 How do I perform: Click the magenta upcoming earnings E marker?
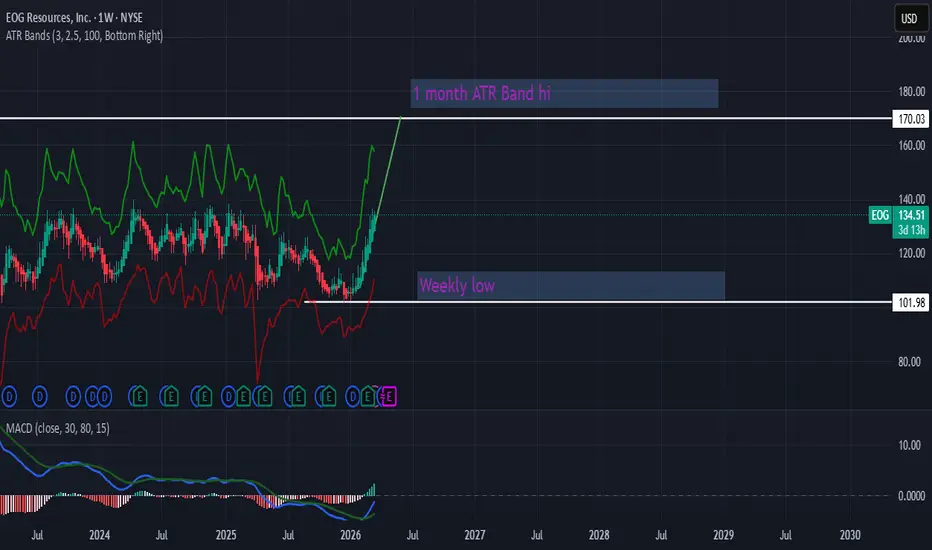tap(388, 397)
